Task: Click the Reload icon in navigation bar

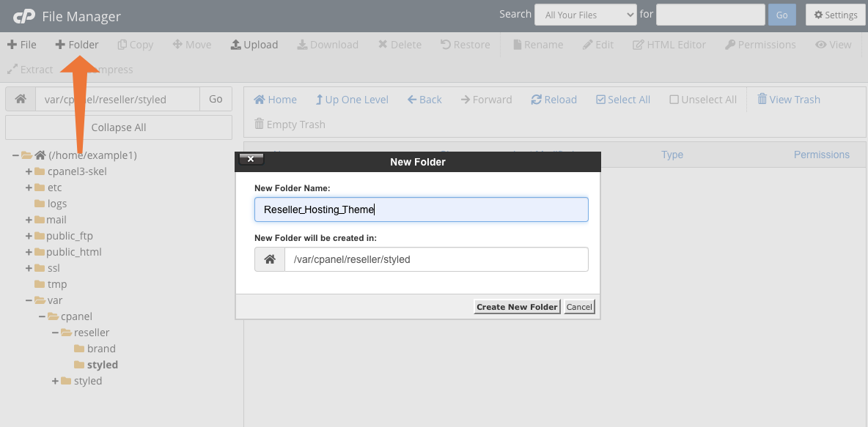Action: pyautogui.click(x=537, y=100)
